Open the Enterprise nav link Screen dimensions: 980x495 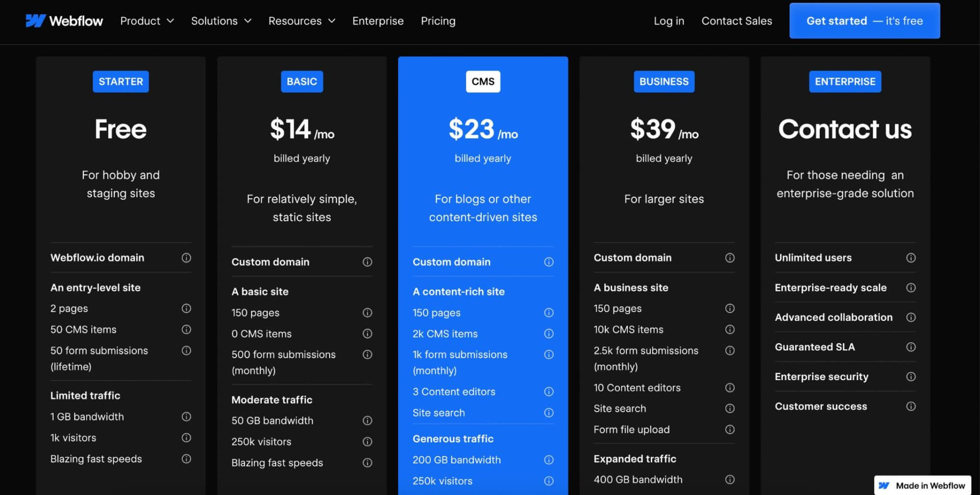click(378, 21)
